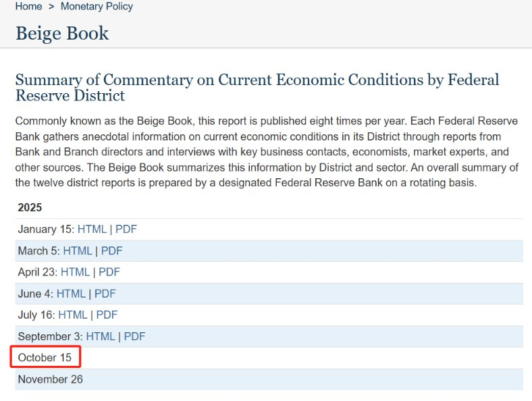Open the June 4 HTML report
The image size is (532, 401).
tap(71, 293)
